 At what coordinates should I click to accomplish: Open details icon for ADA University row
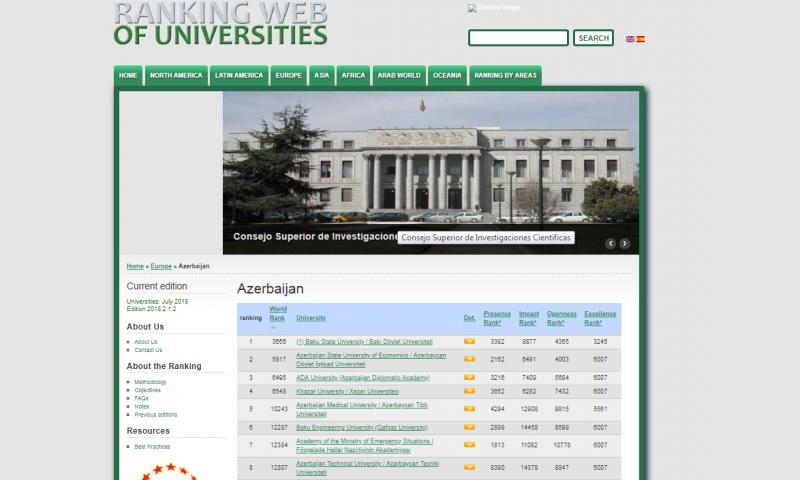click(469, 377)
